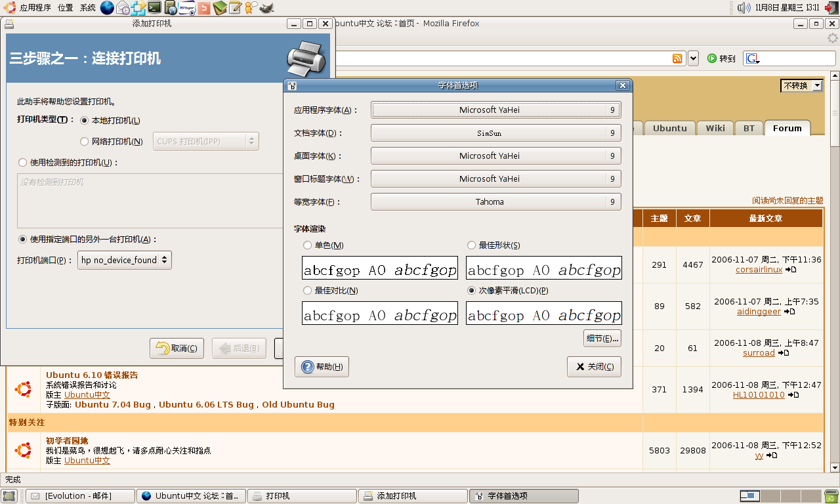Click the latest-post arrow icon next to HL10101010
The image size is (840, 504).
pyautogui.click(x=793, y=395)
